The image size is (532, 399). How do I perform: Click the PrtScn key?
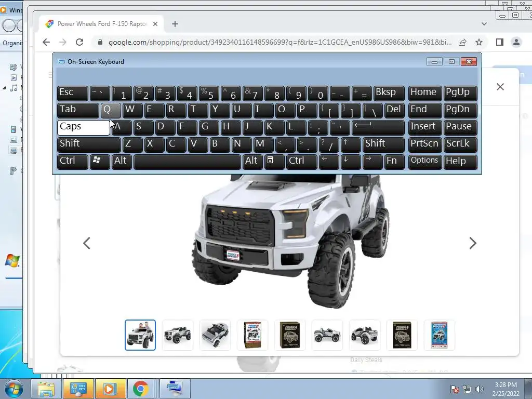tap(425, 144)
